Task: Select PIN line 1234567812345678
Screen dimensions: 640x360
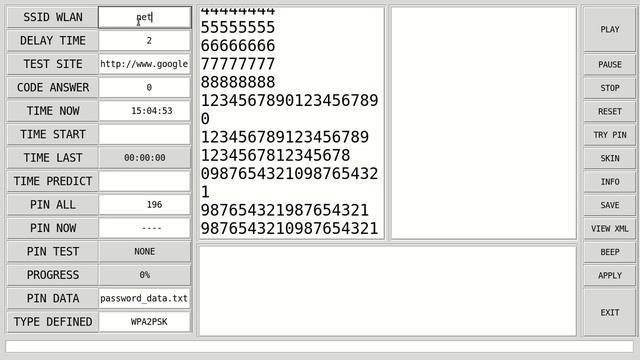Action: (276, 156)
